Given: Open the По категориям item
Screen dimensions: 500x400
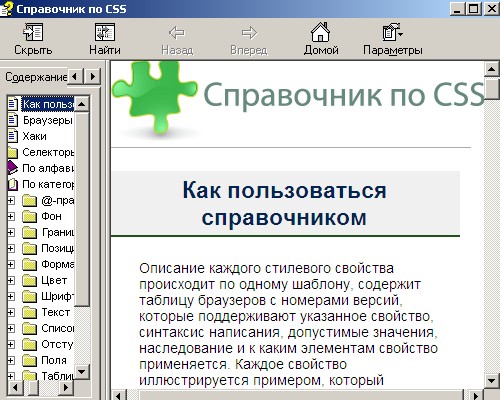Looking at the screenshot, I should pyautogui.click(x=48, y=184).
